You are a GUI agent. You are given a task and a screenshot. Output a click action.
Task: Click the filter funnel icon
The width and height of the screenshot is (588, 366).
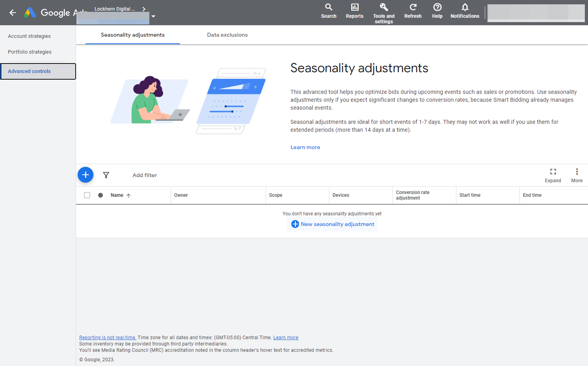(x=106, y=175)
